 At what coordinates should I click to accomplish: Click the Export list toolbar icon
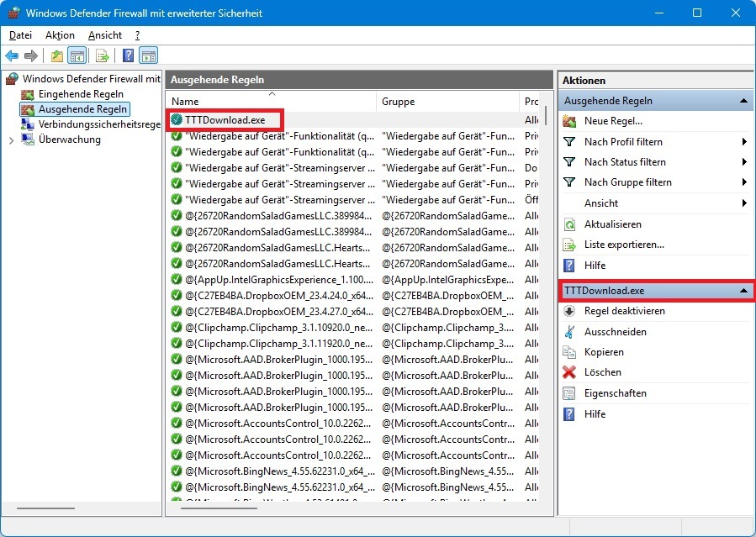(x=103, y=55)
